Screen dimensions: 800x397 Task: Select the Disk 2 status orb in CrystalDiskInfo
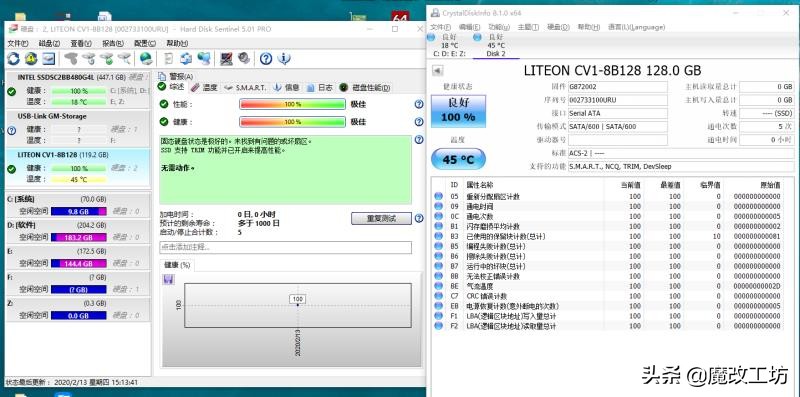tap(478, 37)
